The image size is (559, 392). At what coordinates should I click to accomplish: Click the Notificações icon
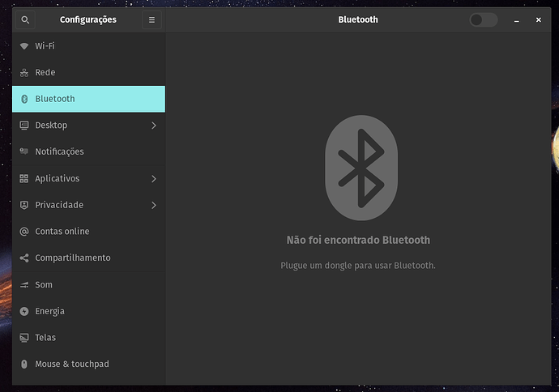click(24, 151)
